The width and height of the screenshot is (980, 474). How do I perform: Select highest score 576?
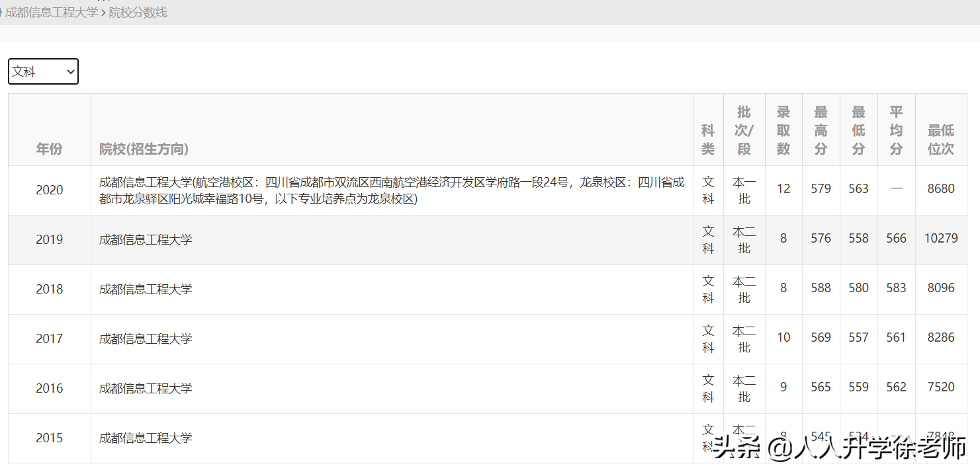point(821,238)
